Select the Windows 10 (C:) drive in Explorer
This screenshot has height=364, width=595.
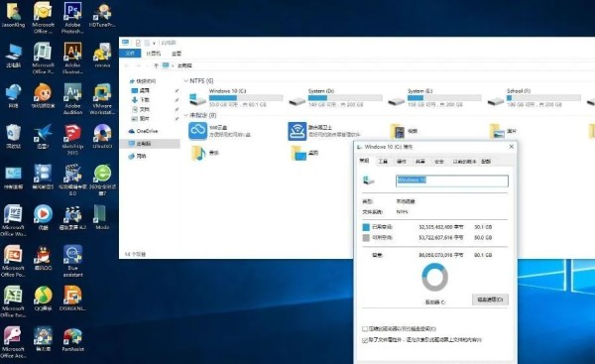click(x=236, y=97)
